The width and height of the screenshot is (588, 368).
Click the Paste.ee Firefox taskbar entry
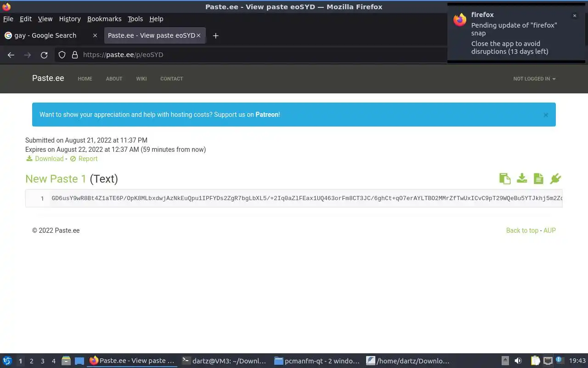(x=132, y=361)
